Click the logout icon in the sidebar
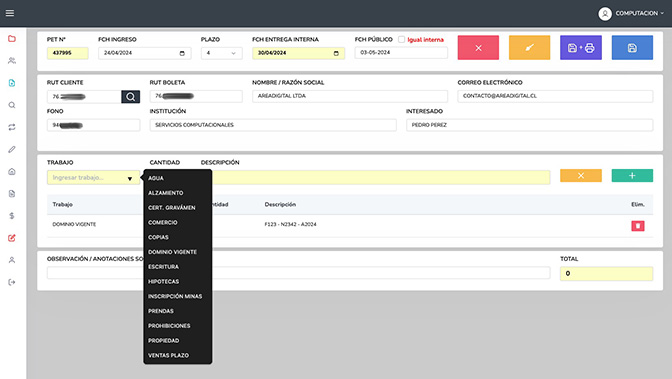Screen dimensions: 672x379 pos(12,282)
